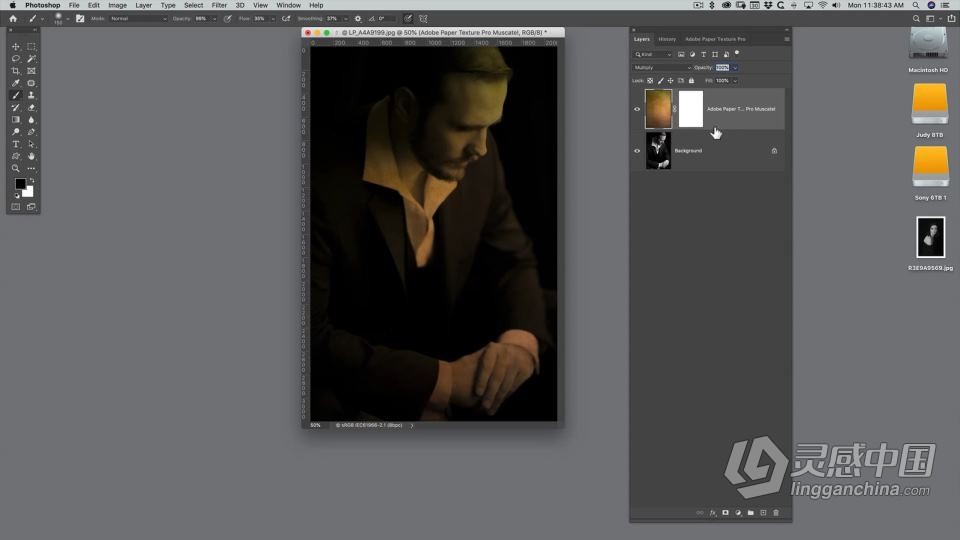
Task: Select the Brush tool in toolbox
Action: point(16,96)
